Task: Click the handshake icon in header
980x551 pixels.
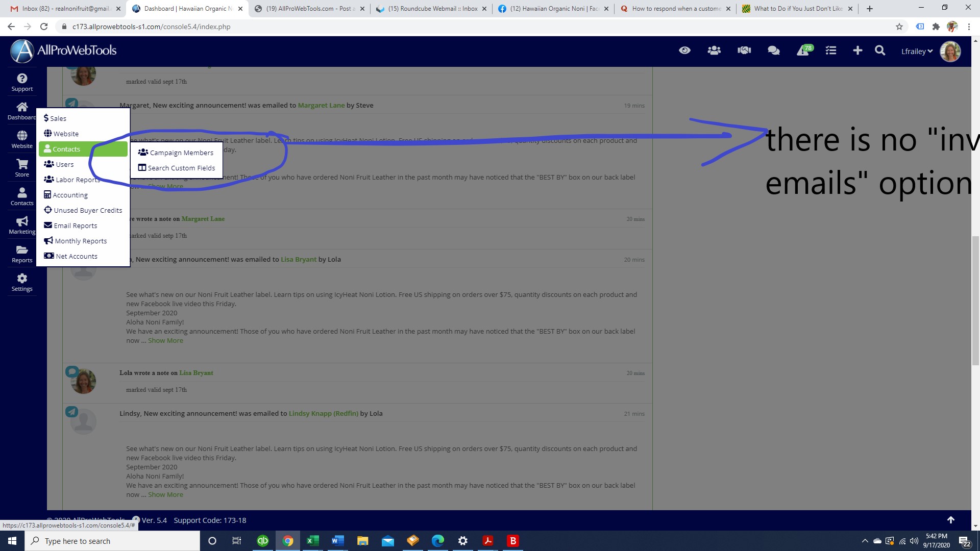Action: point(744,51)
